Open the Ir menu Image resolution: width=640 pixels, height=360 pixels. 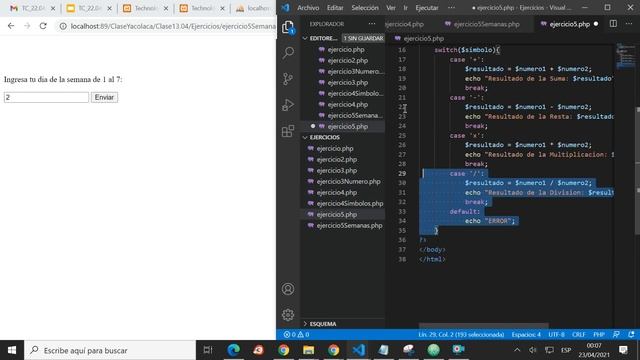click(x=406, y=8)
